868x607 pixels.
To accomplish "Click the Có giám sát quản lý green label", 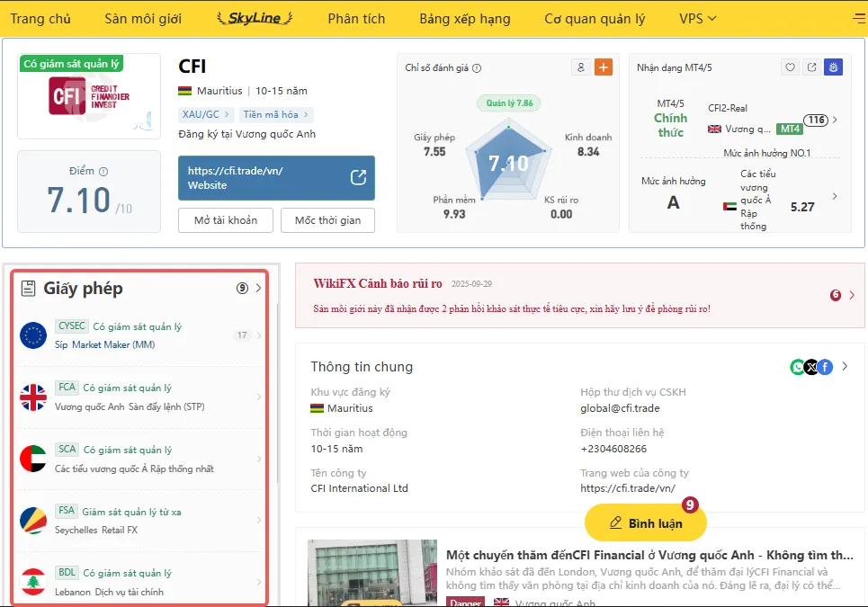I will pyautogui.click(x=71, y=64).
